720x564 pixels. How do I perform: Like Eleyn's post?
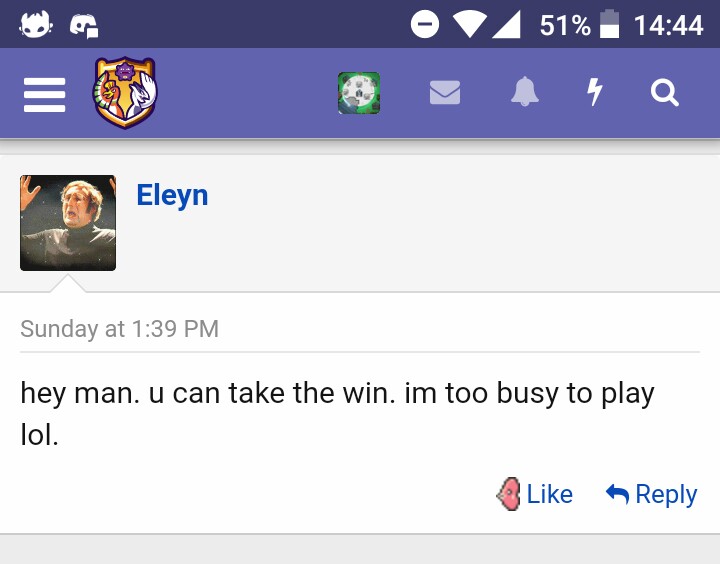(536, 494)
